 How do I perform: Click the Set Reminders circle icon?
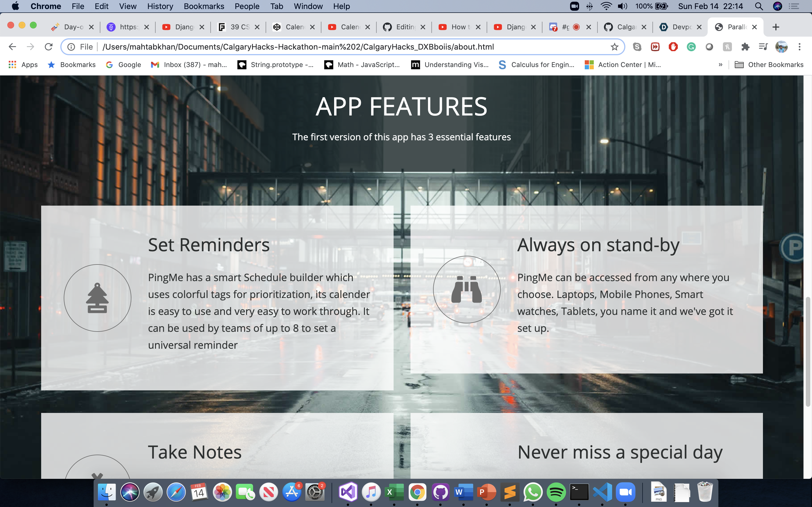coord(97,298)
